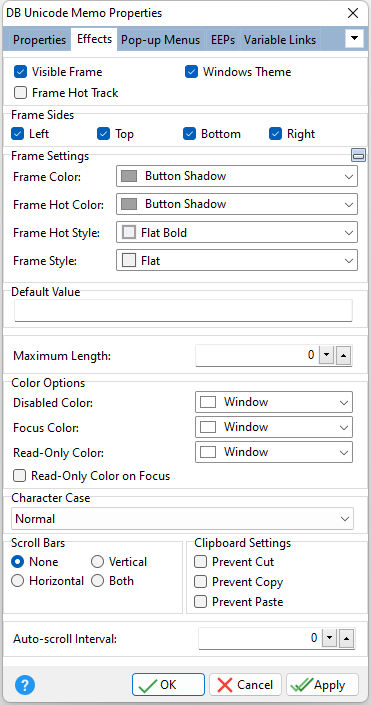The height and width of the screenshot is (705, 371).
Task: Click the blue help question mark icon
Action: point(25,685)
